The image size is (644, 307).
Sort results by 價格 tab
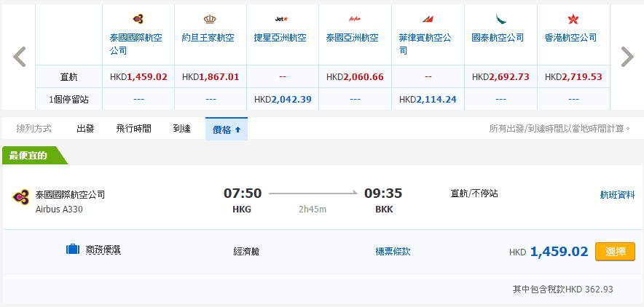[x=226, y=129]
